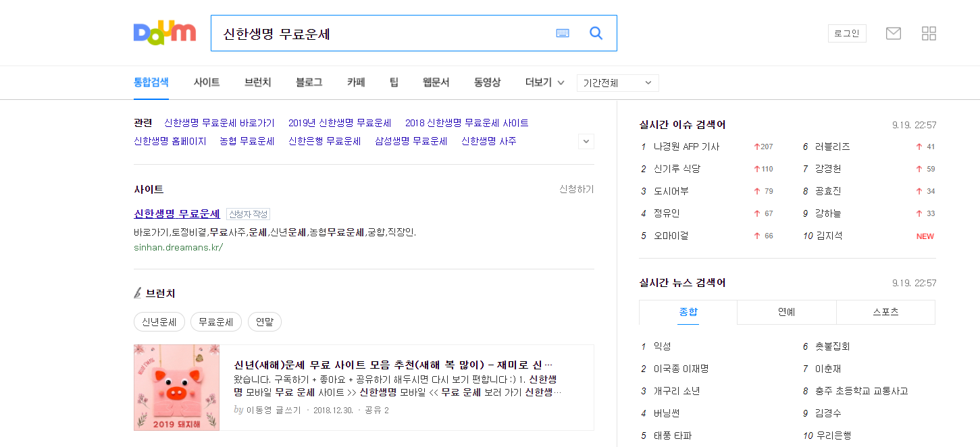The width and height of the screenshot is (980, 447).
Task: Click news term 개구리 소년
Action: [x=677, y=391]
